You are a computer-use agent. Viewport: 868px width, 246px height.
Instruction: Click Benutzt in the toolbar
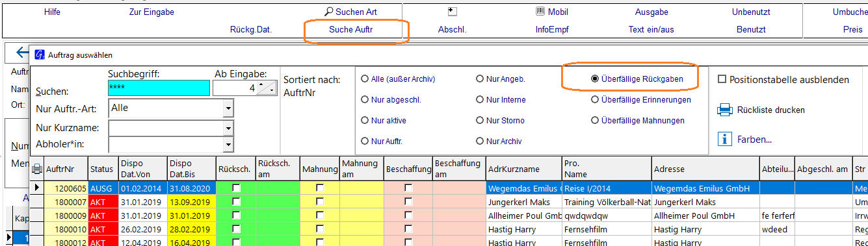pyautogui.click(x=751, y=29)
